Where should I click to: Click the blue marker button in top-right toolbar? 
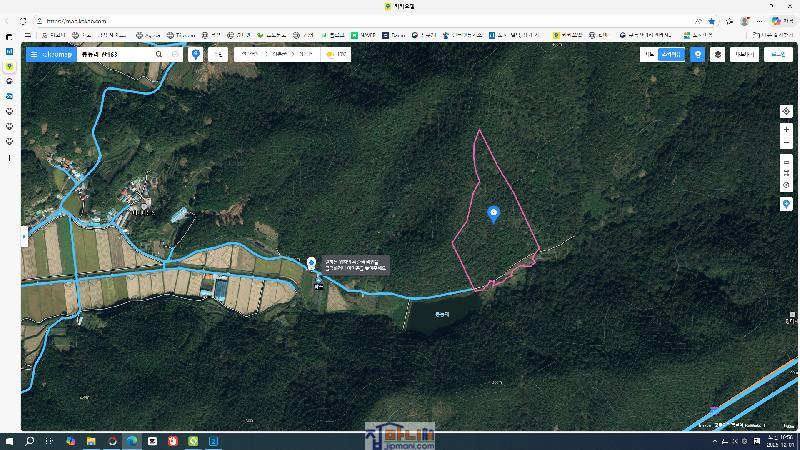tap(698, 54)
